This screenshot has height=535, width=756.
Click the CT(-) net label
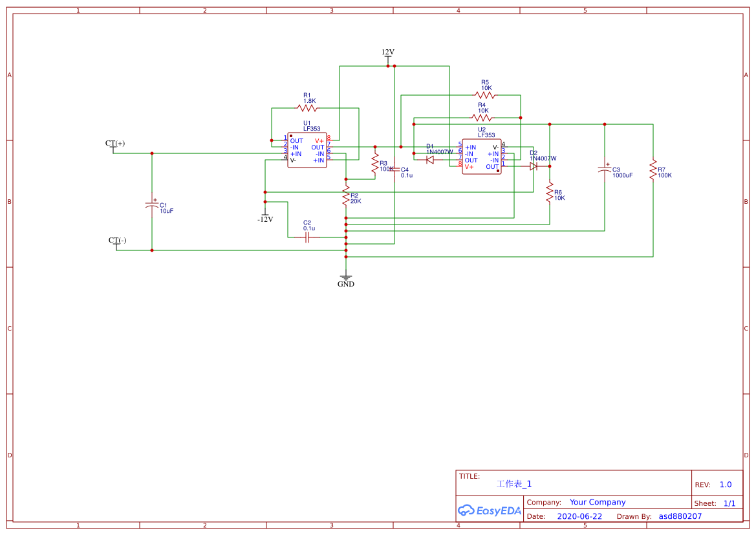coord(116,241)
